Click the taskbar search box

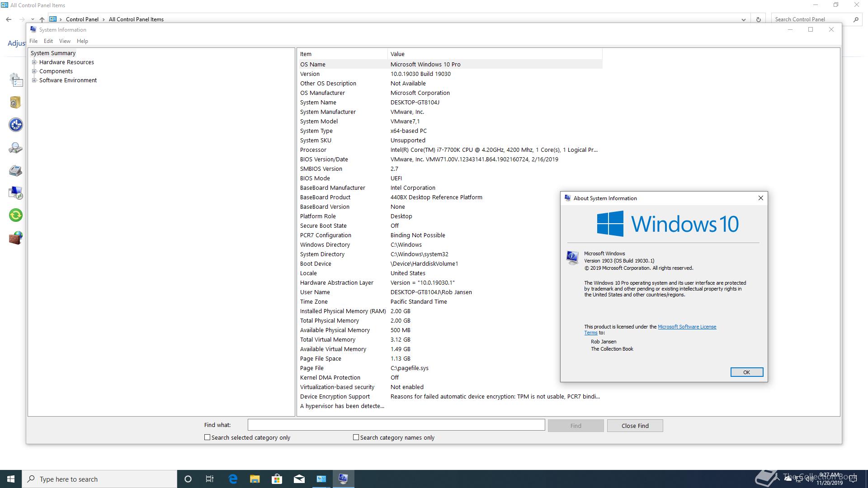99,479
